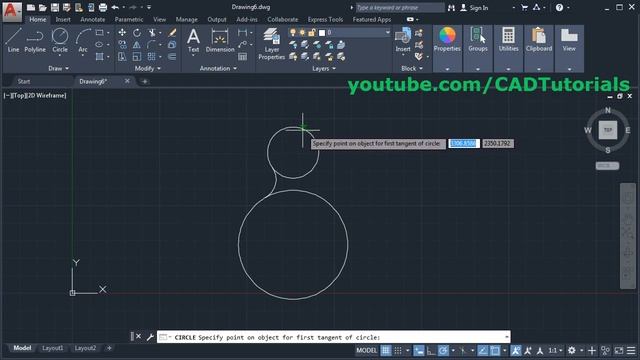Open the Parametric ribbon tab
The image size is (640, 360).
(129, 20)
